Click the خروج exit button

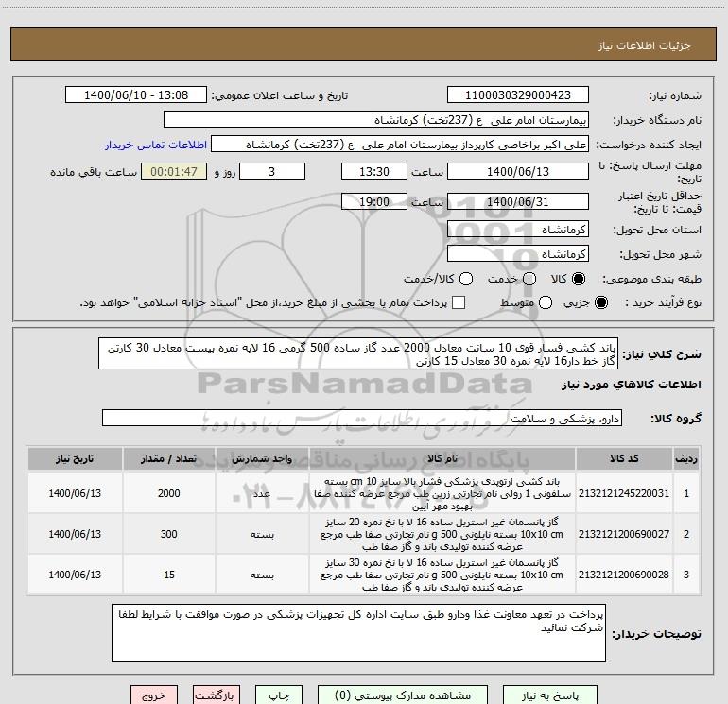154,695
